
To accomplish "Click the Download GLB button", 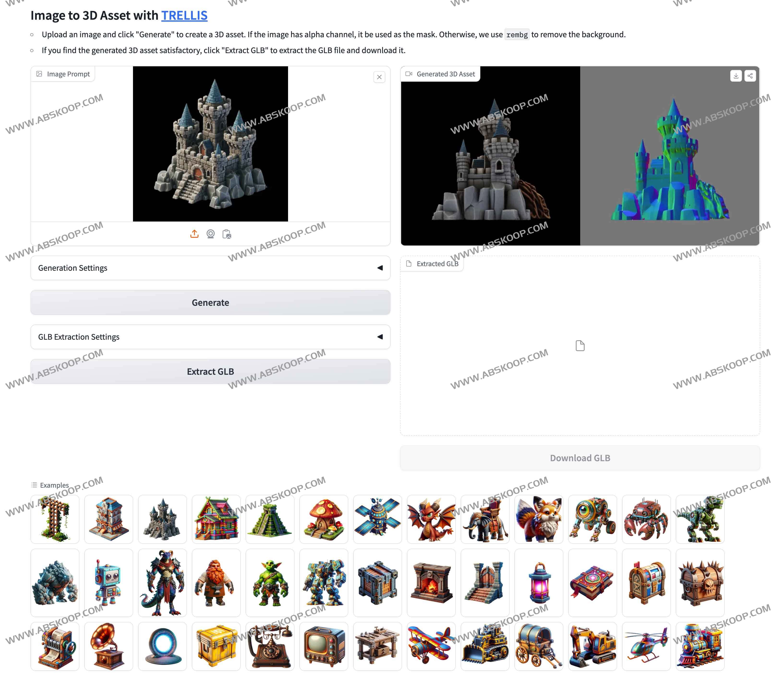I will tap(579, 458).
